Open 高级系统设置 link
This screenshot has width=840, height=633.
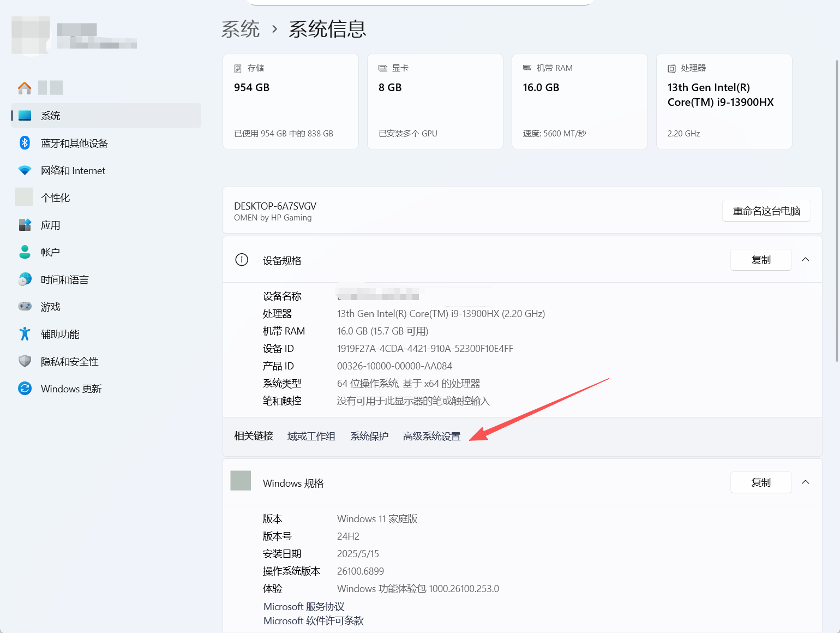click(432, 437)
